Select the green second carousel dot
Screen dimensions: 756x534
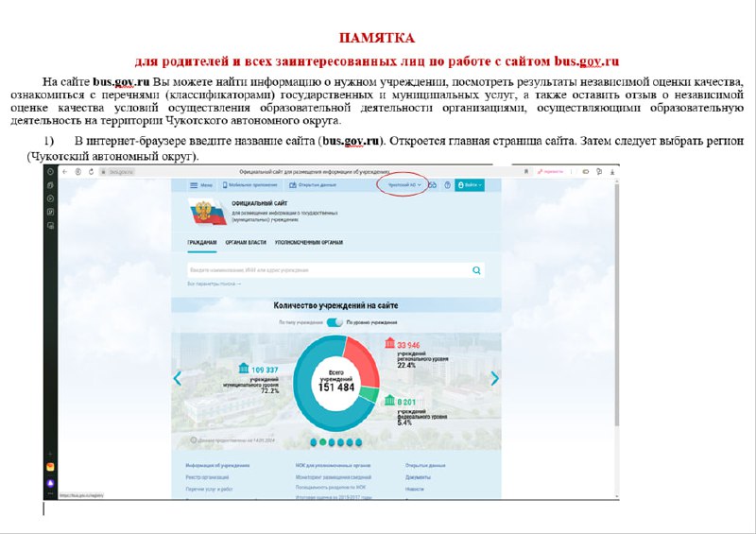click(x=323, y=442)
